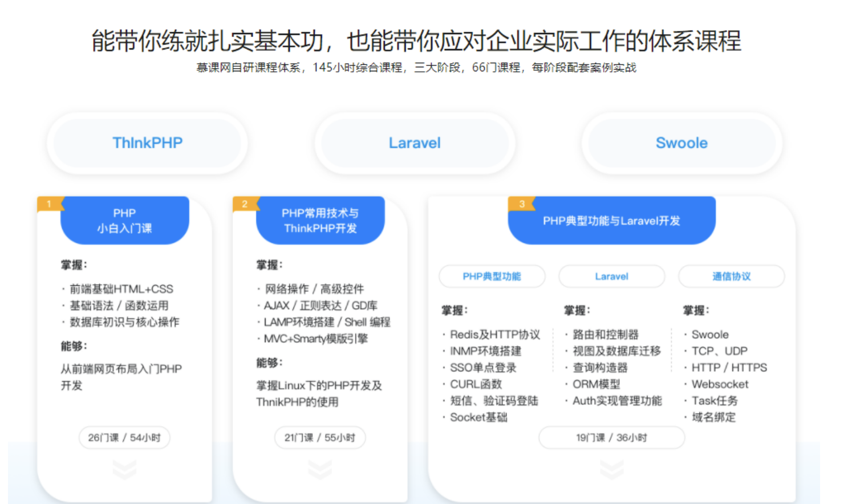Select the Swoole pill tab

click(681, 143)
